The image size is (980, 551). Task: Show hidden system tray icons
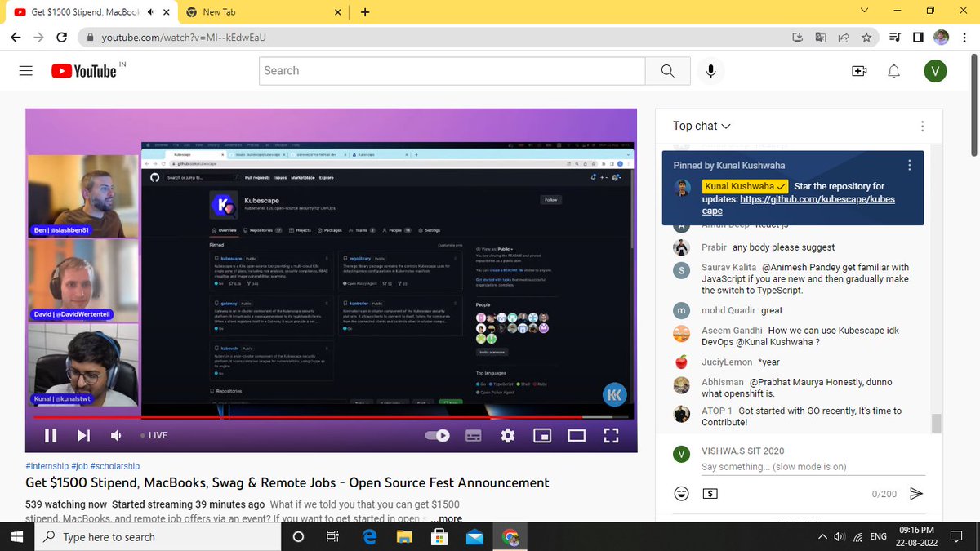click(x=822, y=536)
